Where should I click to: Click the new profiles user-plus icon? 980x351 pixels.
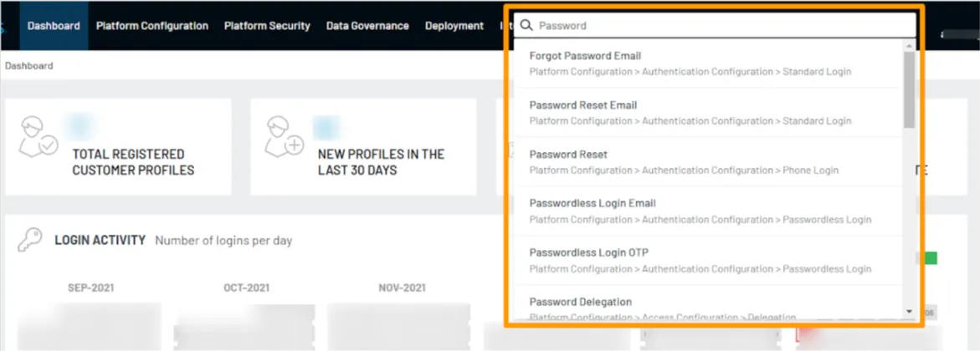pyautogui.click(x=285, y=137)
